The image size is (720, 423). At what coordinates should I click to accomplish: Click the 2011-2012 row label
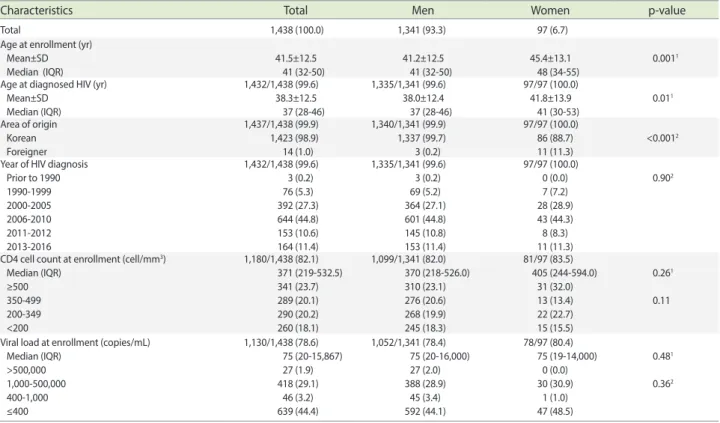(x=29, y=233)
